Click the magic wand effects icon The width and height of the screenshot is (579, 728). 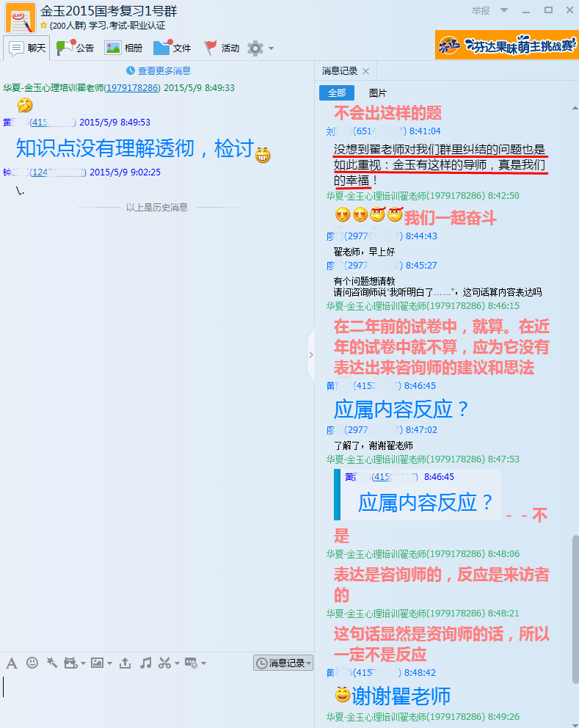[51, 663]
